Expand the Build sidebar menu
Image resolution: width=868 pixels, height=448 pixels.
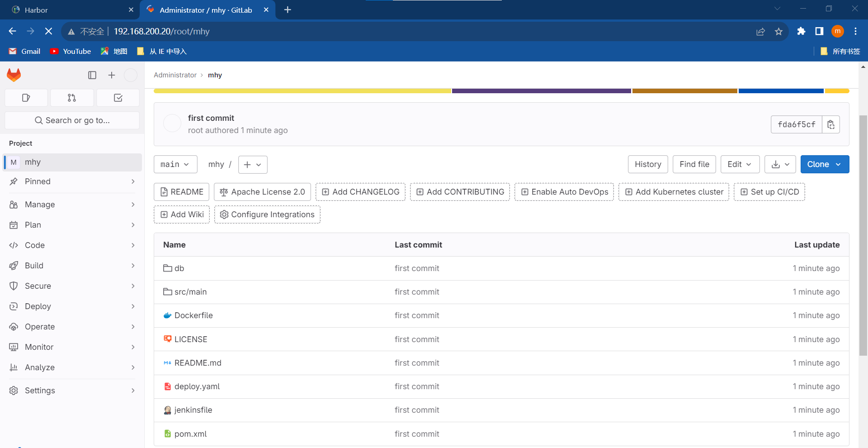(72, 266)
